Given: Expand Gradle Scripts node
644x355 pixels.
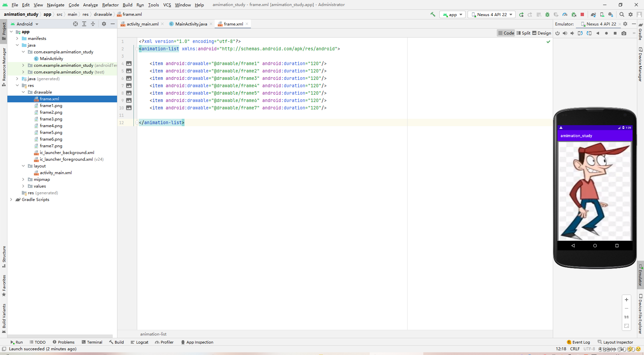Looking at the screenshot, I should tap(11, 200).
